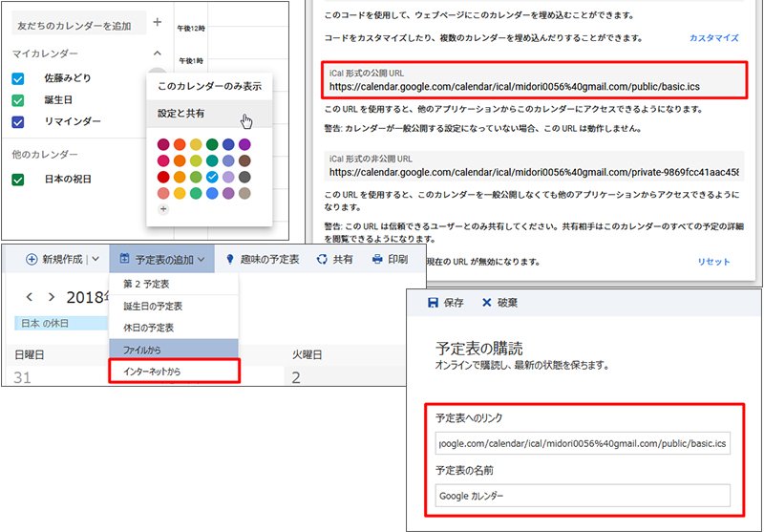Go to previous month with the left arrow

(x=30, y=297)
